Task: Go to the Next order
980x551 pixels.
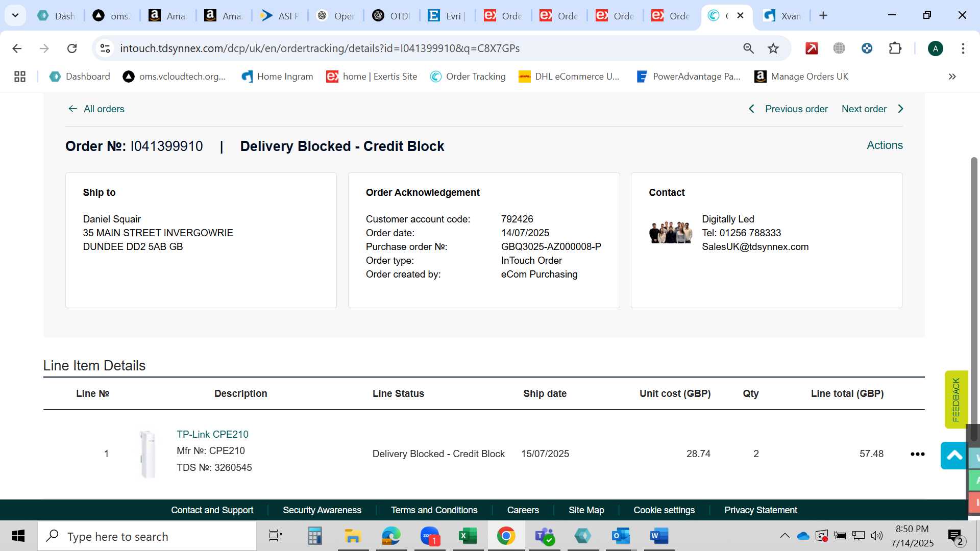Action: pos(873,109)
